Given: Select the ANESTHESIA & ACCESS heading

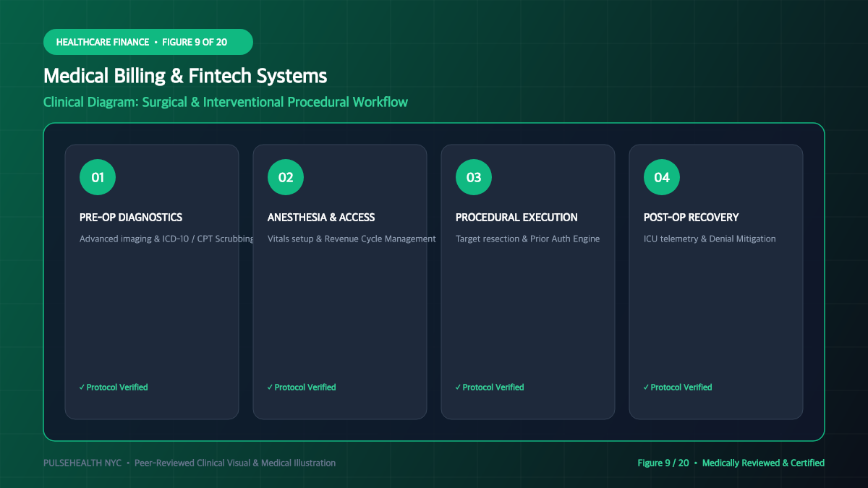Looking at the screenshot, I should [321, 217].
